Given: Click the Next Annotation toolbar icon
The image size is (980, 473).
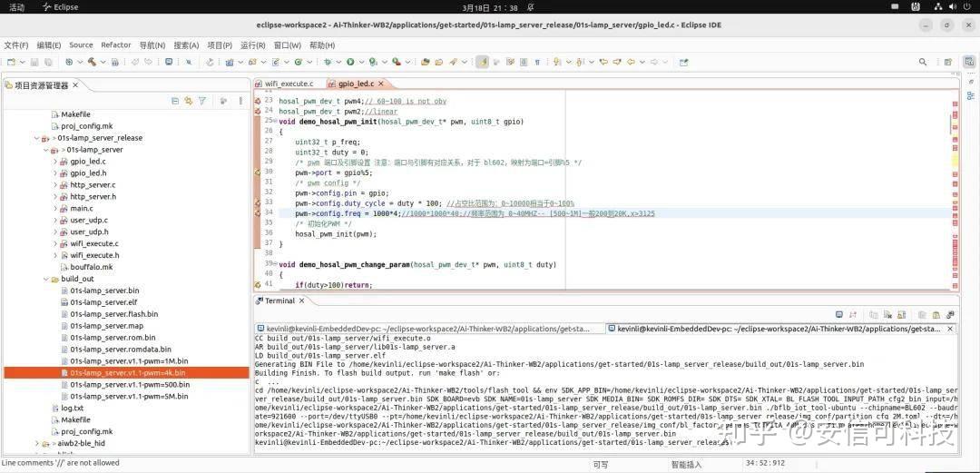Looking at the screenshot, I should [556, 62].
